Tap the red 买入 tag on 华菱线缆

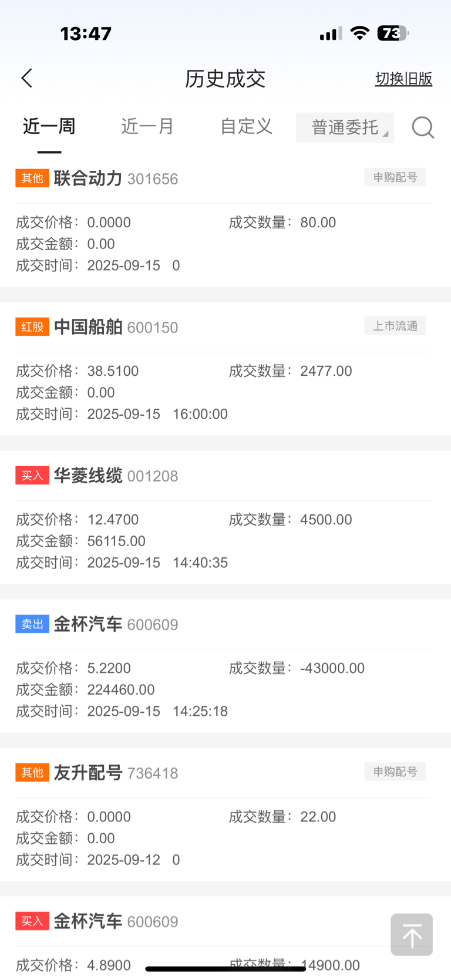pos(32,475)
